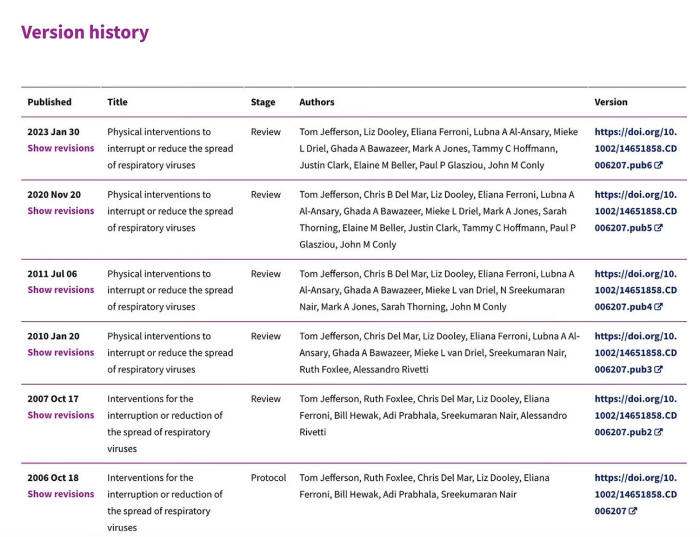The height and width of the screenshot is (537, 700).
Task: Show revisions for the 2006 Oct 18 protocol
Action: tap(61, 494)
